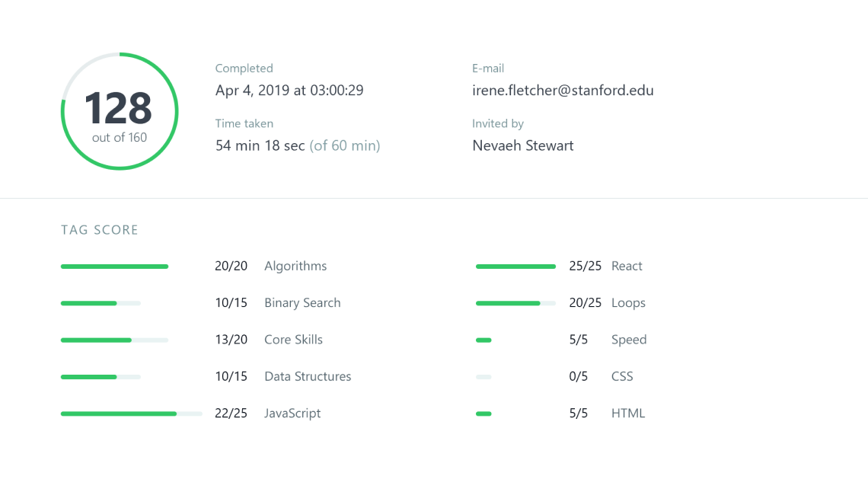Click the TAG SCORE section heading

point(100,230)
